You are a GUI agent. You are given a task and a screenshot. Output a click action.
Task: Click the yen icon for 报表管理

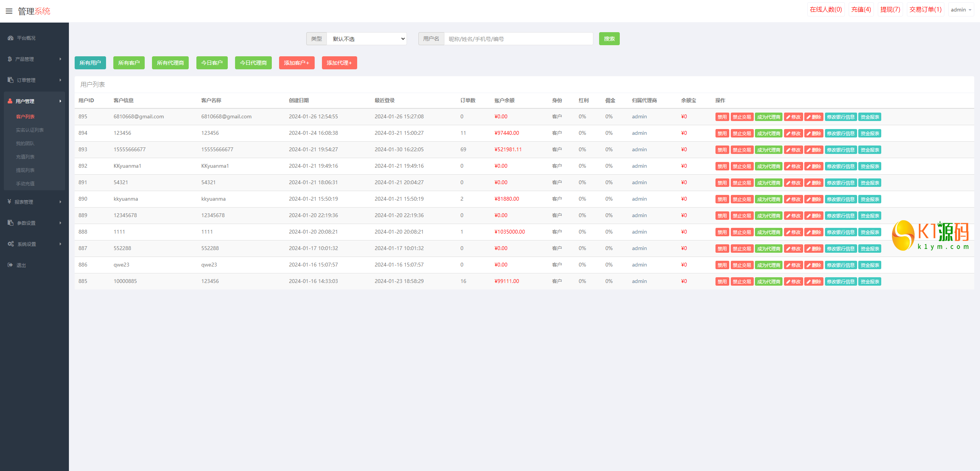click(9, 201)
